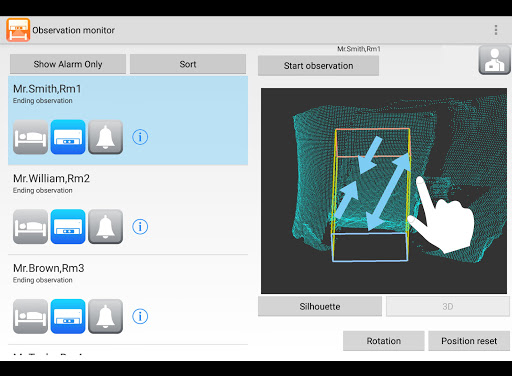This screenshot has width=512, height=376.
Task: Tap alarm bell for Mr.William,Rm2
Action: coord(105,227)
